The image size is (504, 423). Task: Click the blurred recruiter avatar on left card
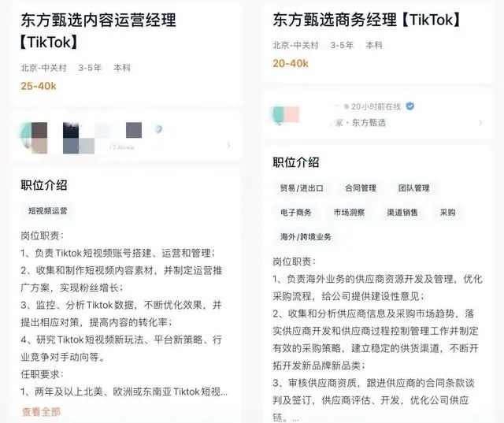click(34, 138)
